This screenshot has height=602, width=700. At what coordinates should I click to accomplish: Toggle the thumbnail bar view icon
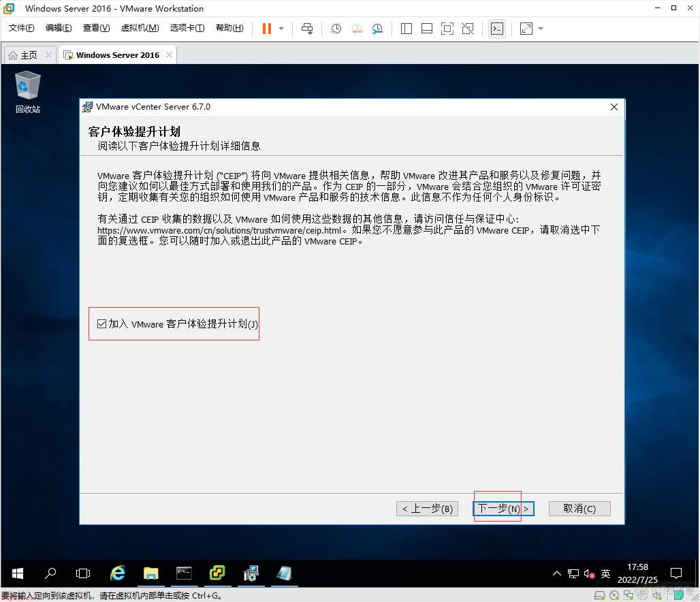[x=427, y=29]
